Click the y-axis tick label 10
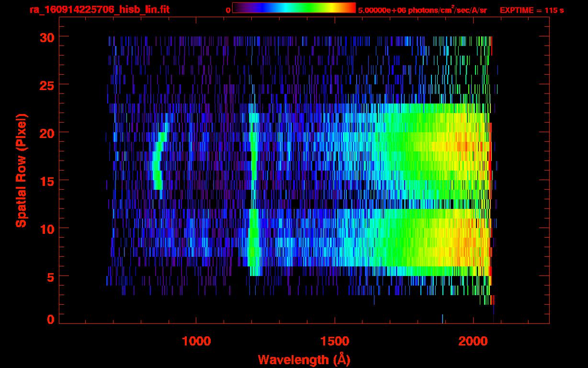Viewport: 588px width, 368px height. click(x=46, y=229)
